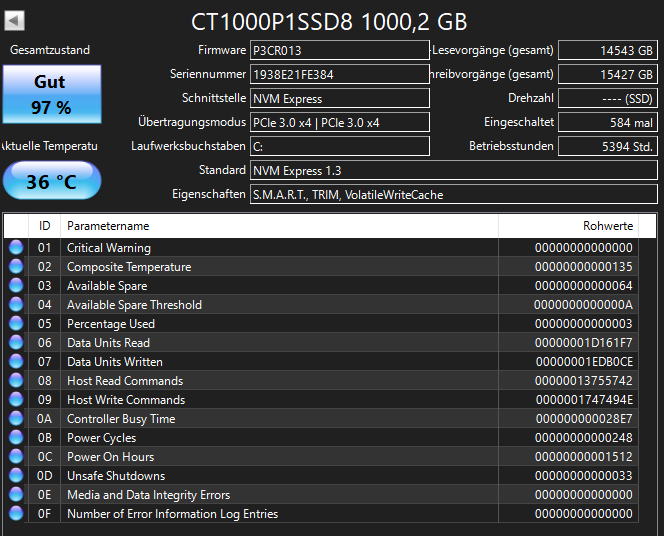
Task: Click the status orb beside Power Cycles
Action: [x=16, y=437]
